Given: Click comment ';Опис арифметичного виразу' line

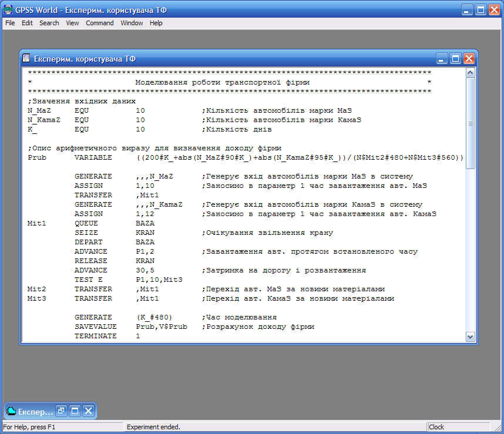Looking at the screenshot, I should (x=154, y=148).
